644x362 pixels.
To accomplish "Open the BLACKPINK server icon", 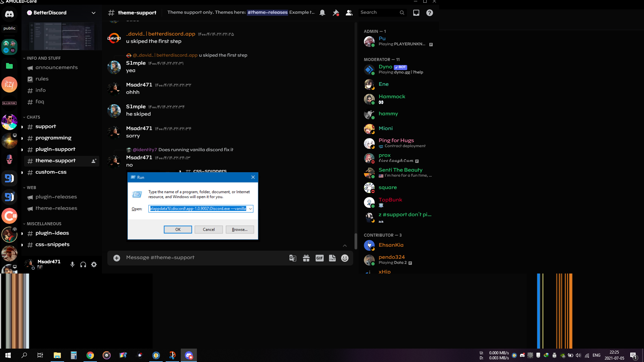I will pyautogui.click(x=9, y=103).
